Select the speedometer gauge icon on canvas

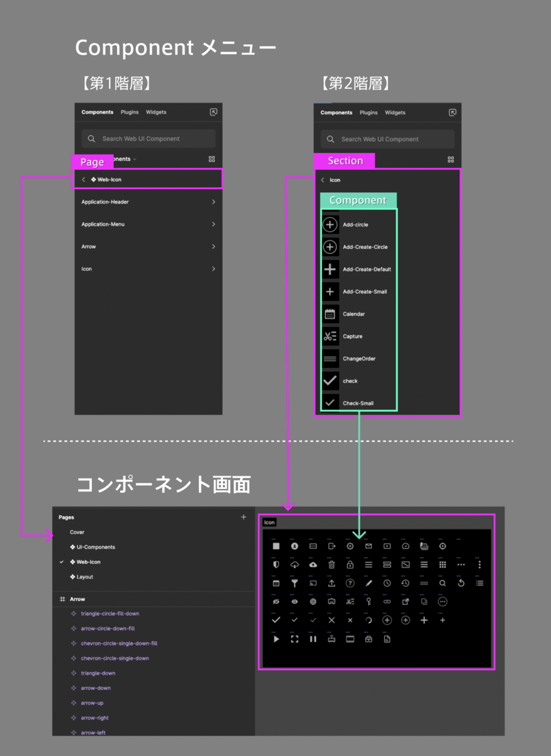406,546
